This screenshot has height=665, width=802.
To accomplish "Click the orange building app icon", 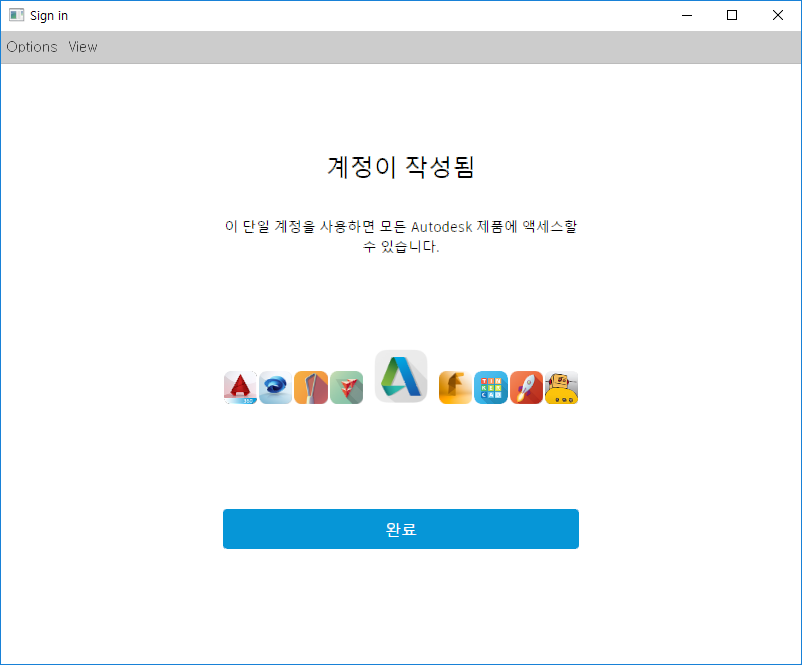I will click(x=311, y=387).
